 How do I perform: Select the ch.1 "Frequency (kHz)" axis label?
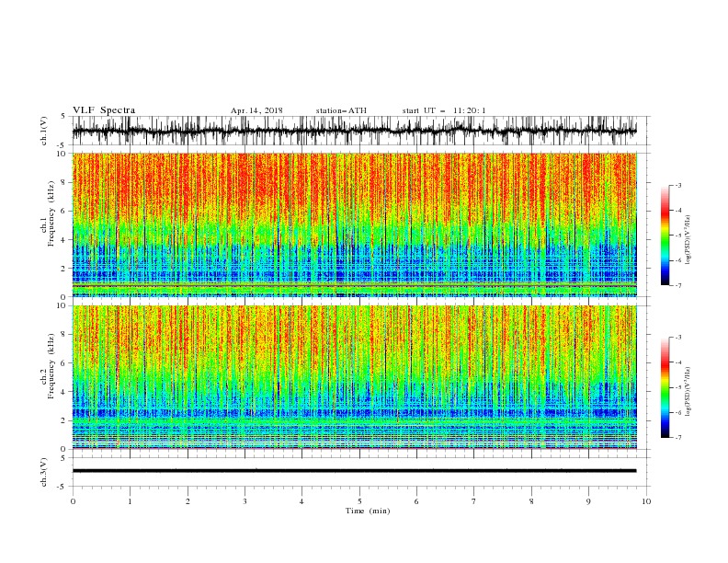pyautogui.click(x=51, y=214)
